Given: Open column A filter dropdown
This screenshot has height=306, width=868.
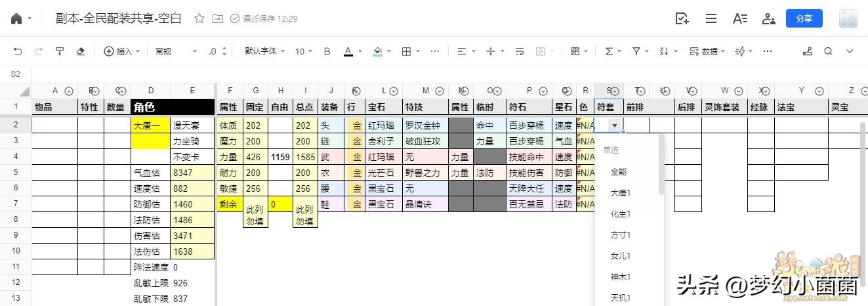Looking at the screenshot, I should click(68, 91).
